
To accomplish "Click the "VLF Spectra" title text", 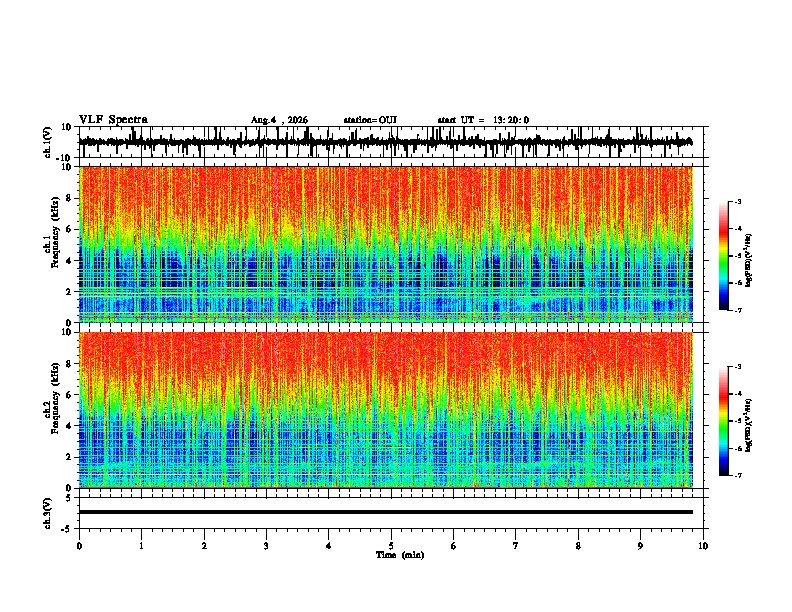I will click(x=113, y=120).
